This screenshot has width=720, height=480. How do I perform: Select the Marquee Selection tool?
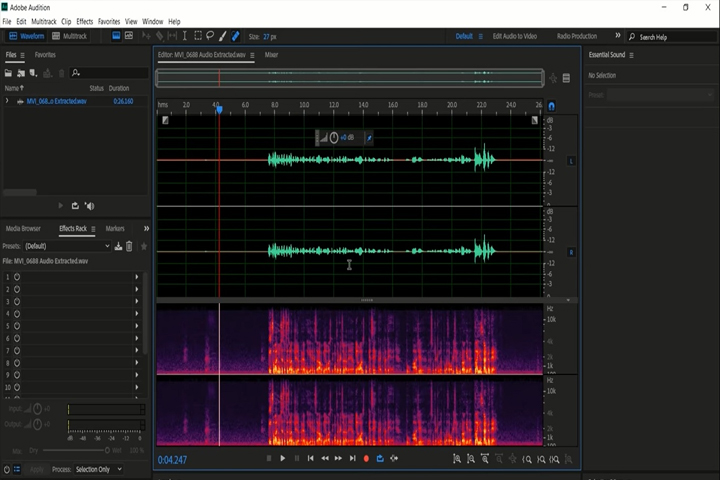[197, 36]
